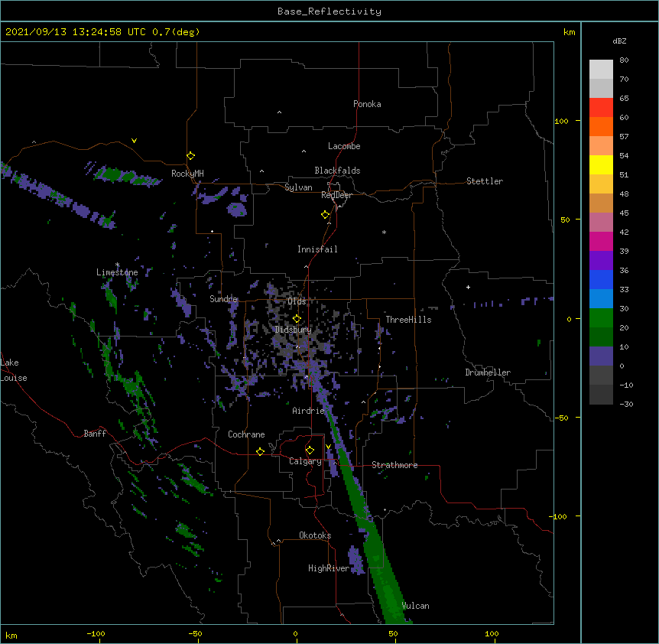The image size is (659, 644).
Task: Click the Didsbury city label
Action: point(294,330)
